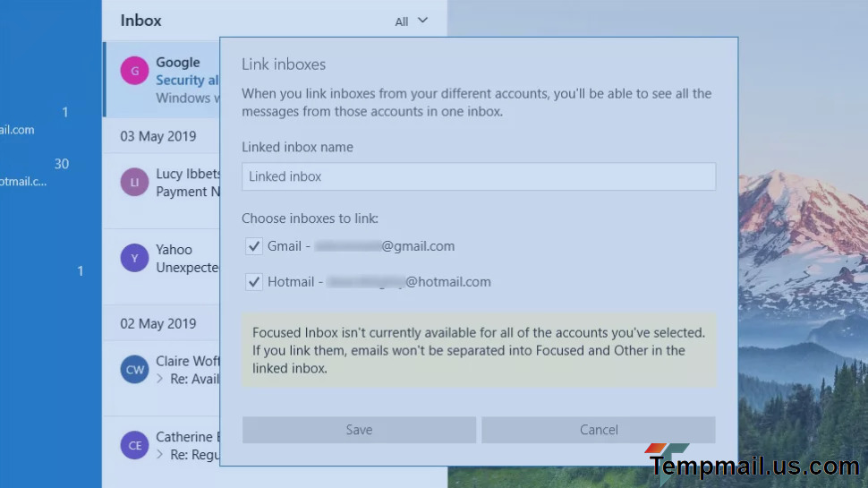Click the Yahoo Y avatar circle
Image resolution: width=868 pixels, height=488 pixels.
[134, 259]
